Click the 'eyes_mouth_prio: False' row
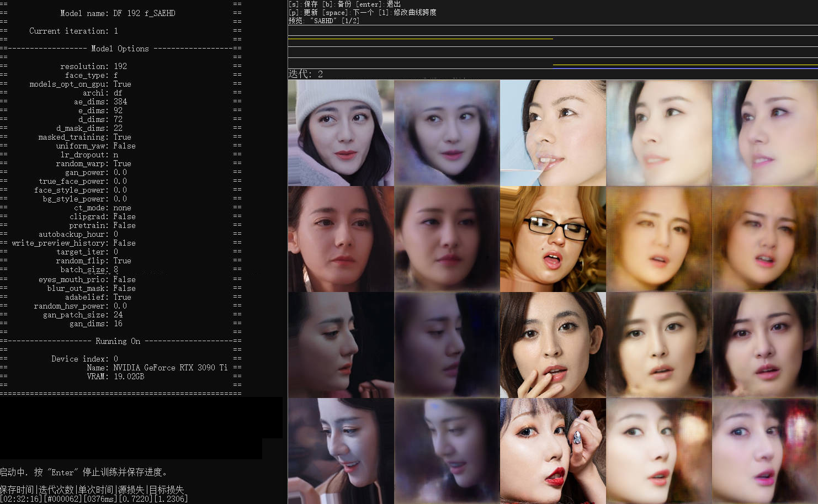This screenshot has height=504, width=818. coord(87,279)
